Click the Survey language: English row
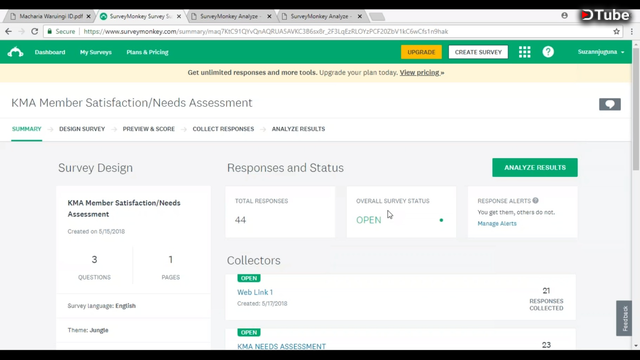 [x=133, y=306]
